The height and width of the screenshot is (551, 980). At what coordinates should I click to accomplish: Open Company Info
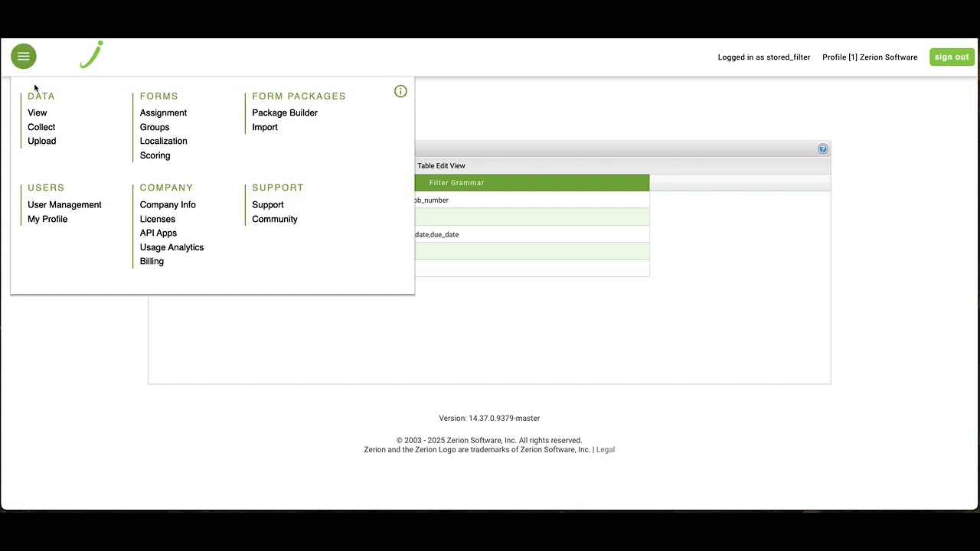click(168, 204)
